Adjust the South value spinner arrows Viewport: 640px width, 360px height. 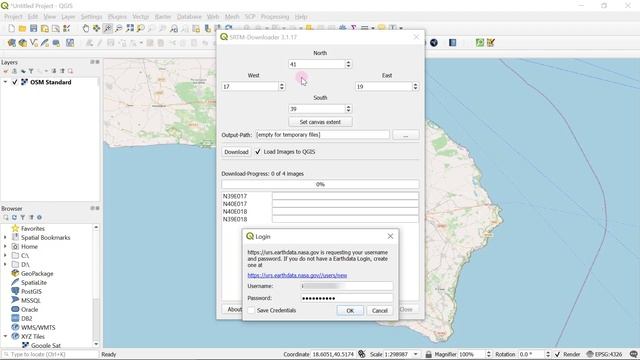[x=348, y=109]
